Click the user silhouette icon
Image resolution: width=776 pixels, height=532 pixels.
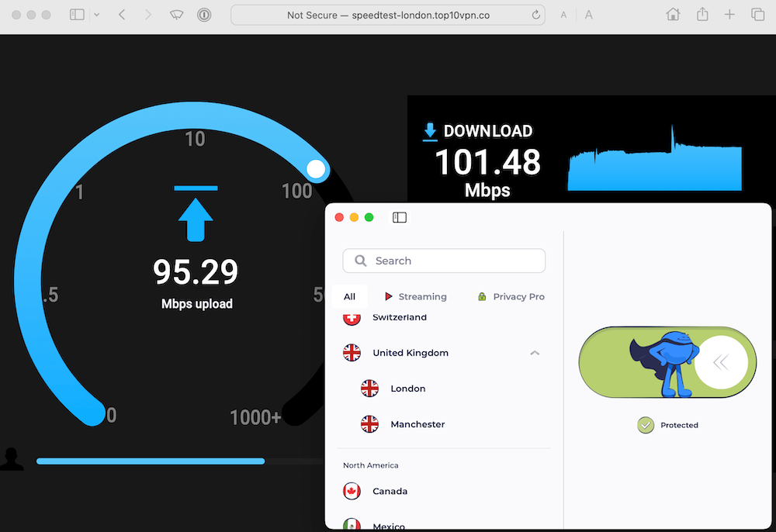12,459
